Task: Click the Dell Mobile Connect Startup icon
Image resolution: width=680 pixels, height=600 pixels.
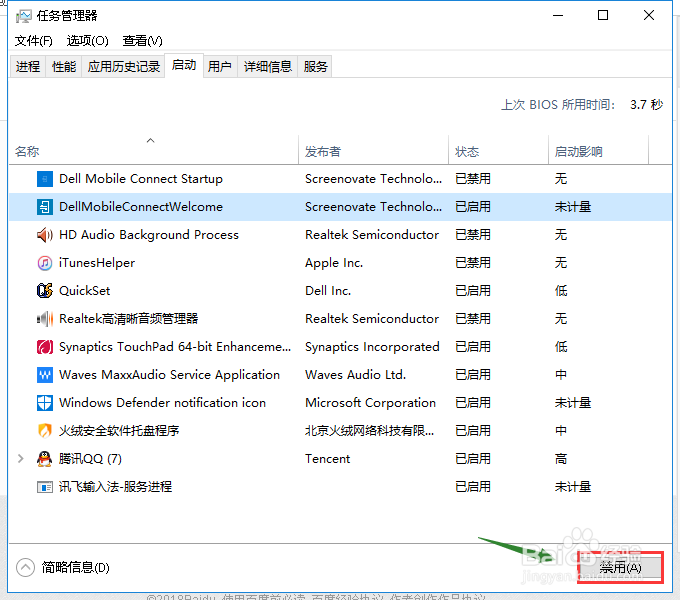Action: [x=45, y=179]
